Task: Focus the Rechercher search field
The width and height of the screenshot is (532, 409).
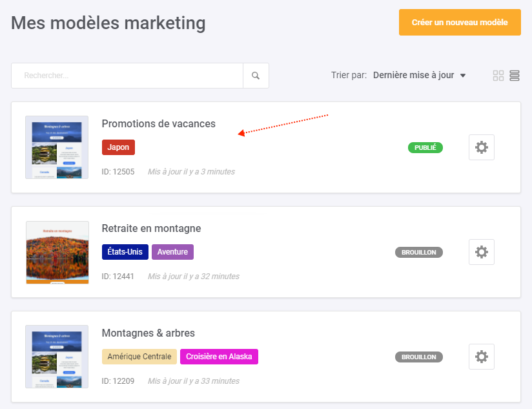Action: point(127,76)
